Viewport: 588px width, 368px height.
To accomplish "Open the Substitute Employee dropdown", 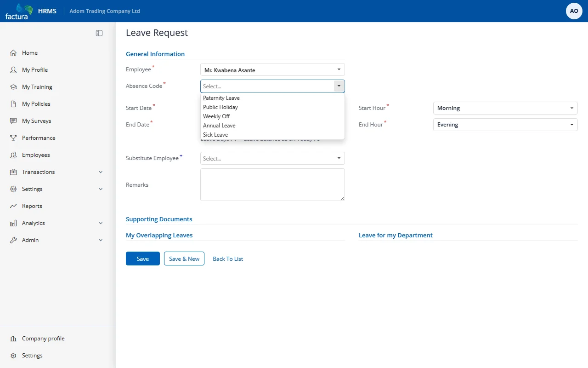I will [272, 158].
